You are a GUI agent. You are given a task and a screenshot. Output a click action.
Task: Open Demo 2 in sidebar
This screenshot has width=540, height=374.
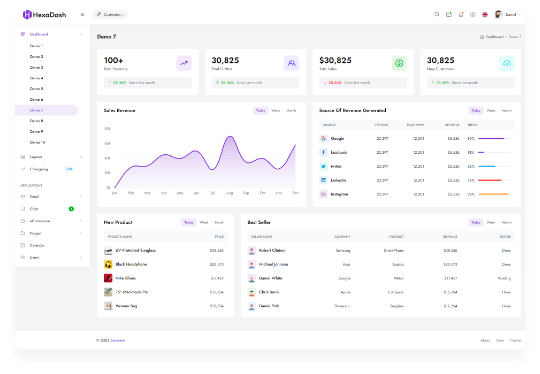pyautogui.click(x=37, y=56)
